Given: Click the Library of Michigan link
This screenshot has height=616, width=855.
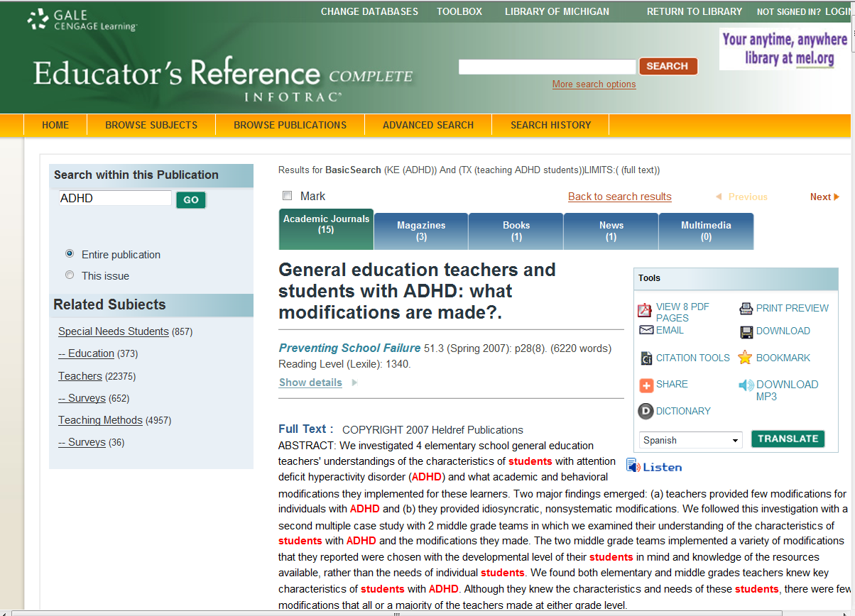Looking at the screenshot, I should 557,11.
